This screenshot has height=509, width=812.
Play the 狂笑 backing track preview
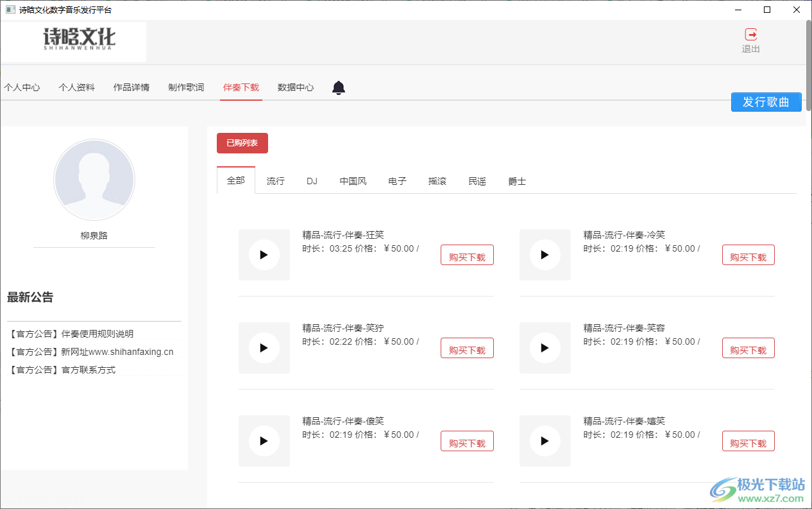pyautogui.click(x=264, y=255)
